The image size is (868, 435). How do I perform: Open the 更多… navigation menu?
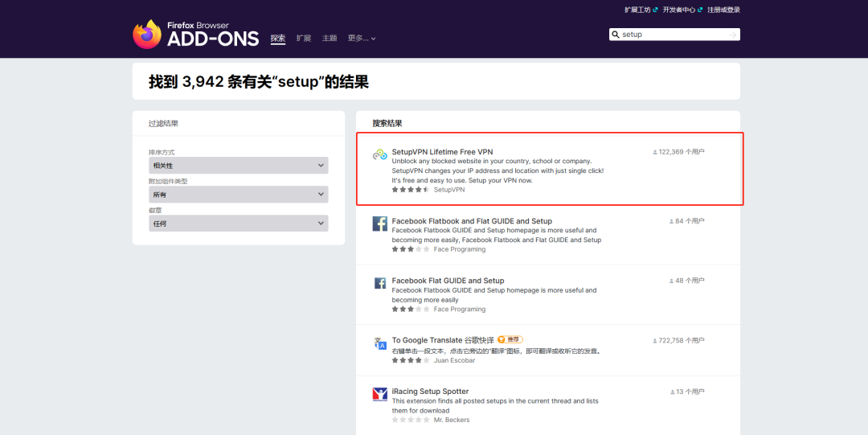361,38
